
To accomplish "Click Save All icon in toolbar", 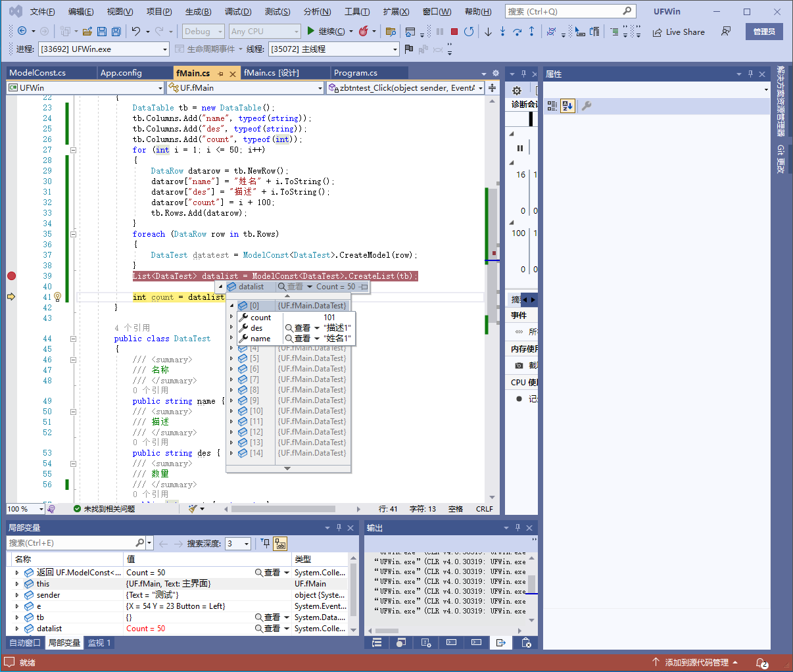I will click(116, 32).
